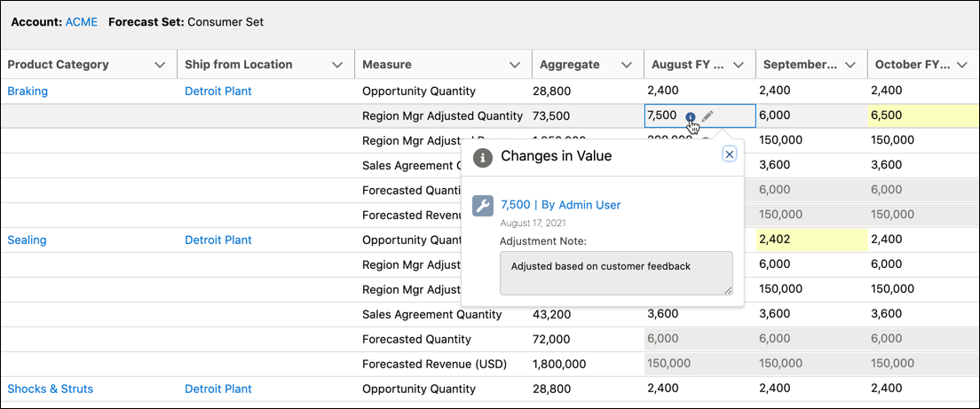
Task: Select the highlighted 2,402 September cell
Action: coord(811,240)
